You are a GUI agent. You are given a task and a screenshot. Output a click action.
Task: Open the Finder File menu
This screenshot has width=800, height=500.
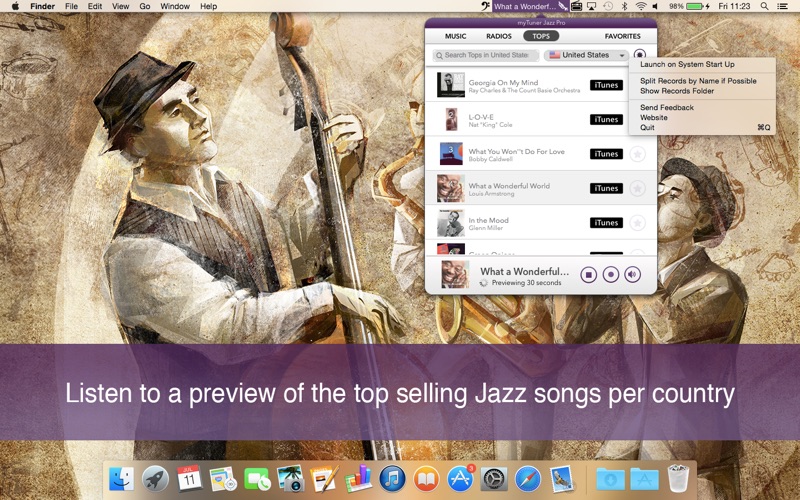coord(71,6)
